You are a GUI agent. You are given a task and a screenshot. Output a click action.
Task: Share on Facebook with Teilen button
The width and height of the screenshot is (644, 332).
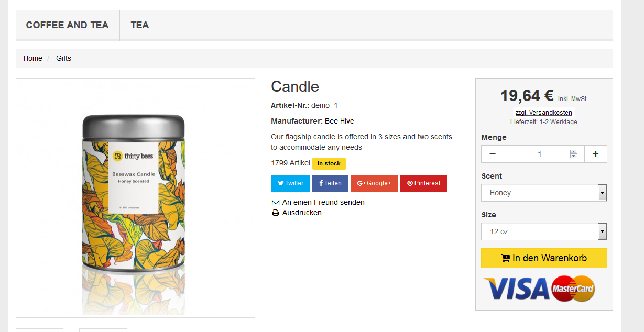(x=330, y=183)
